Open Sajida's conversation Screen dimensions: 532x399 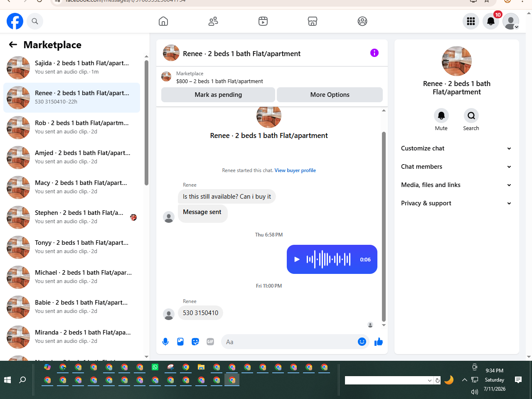click(x=72, y=68)
